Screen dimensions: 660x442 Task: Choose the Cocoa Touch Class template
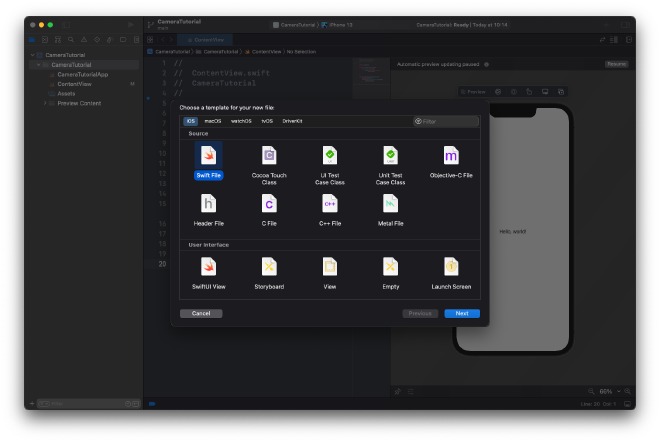pos(269,157)
